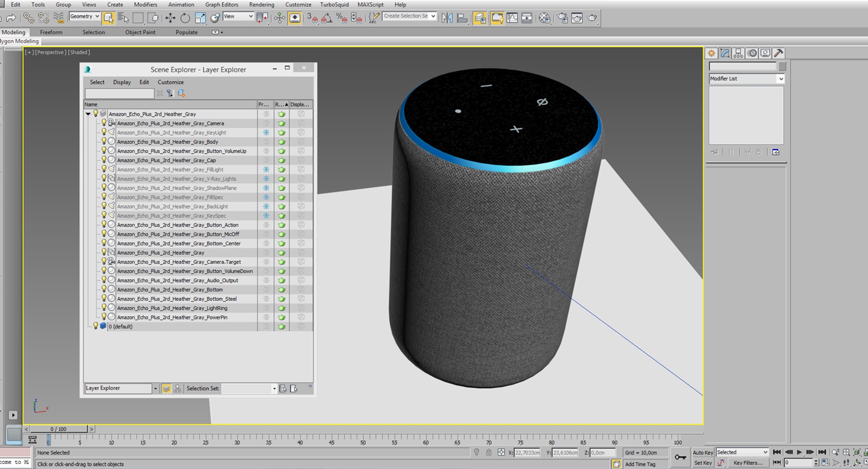Open Select by Name list
868x469 pixels.
(x=123, y=18)
